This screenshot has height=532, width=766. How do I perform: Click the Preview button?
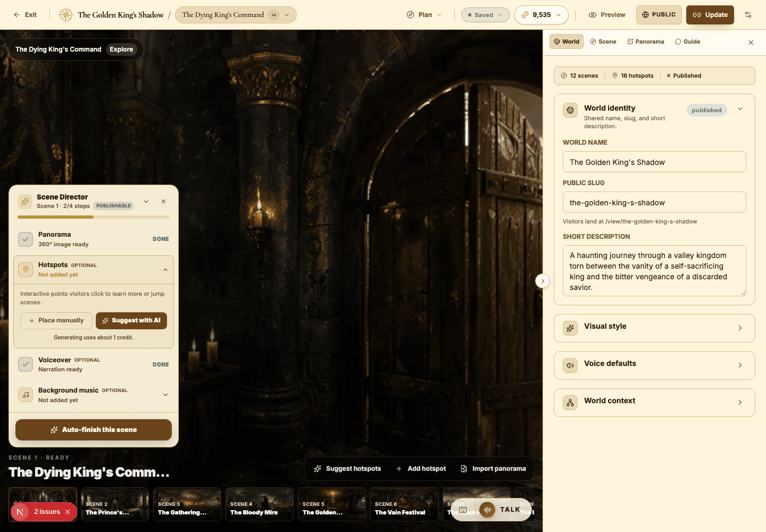point(607,15)
